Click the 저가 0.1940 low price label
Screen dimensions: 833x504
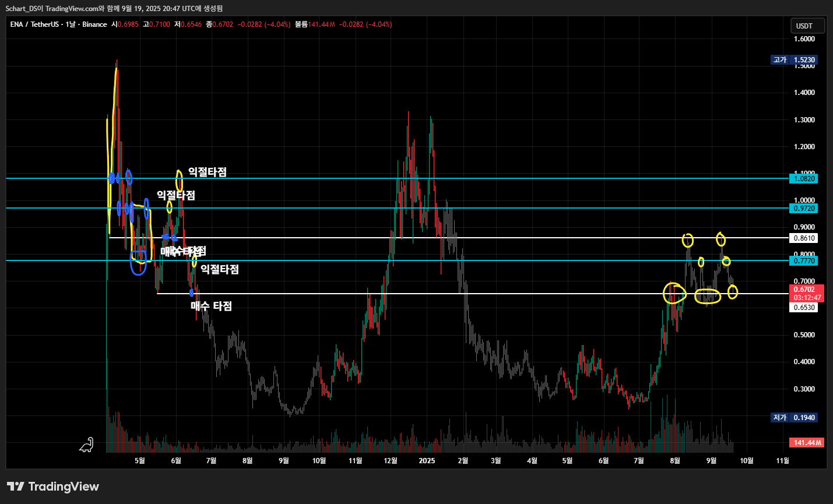tap(793, 418)
